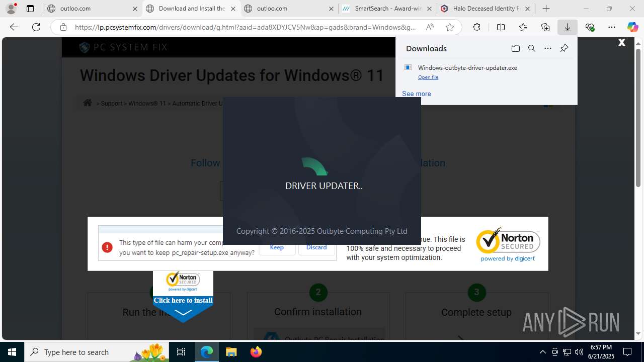Open downloads folder icon in Downloads panel

pyautogui.click(x=515, y=48)
